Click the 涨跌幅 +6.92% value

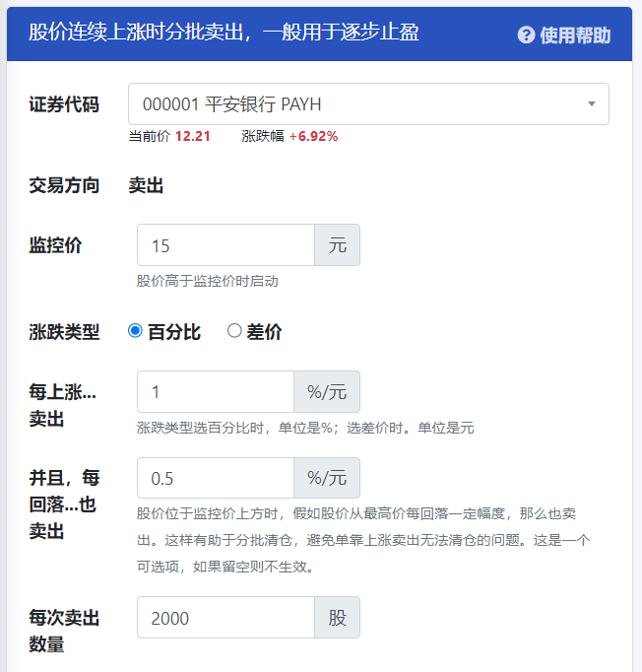[313, 136]
